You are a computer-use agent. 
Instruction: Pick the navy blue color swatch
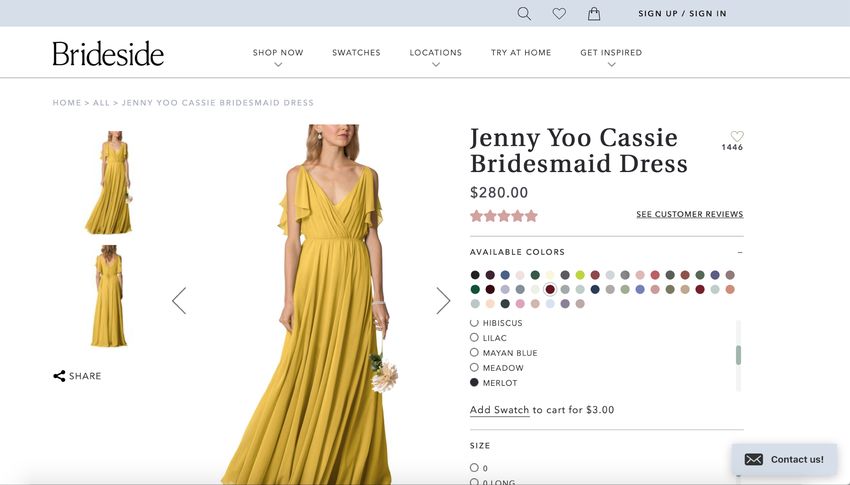click(595, 289)
